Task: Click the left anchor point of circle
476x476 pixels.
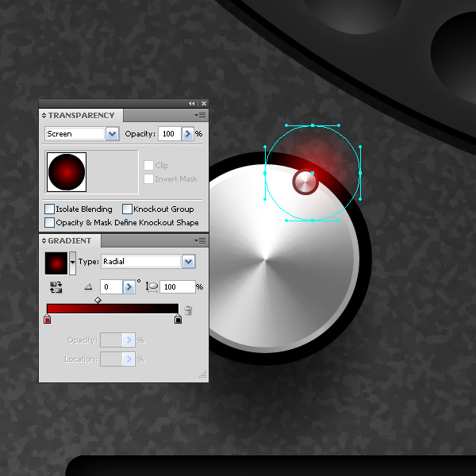Action: click(265, 173)
